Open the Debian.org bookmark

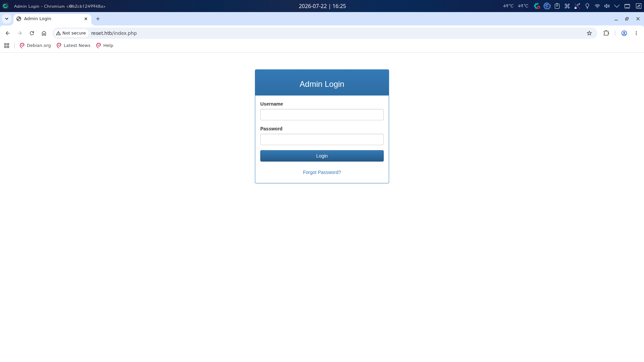click(35, 46)
